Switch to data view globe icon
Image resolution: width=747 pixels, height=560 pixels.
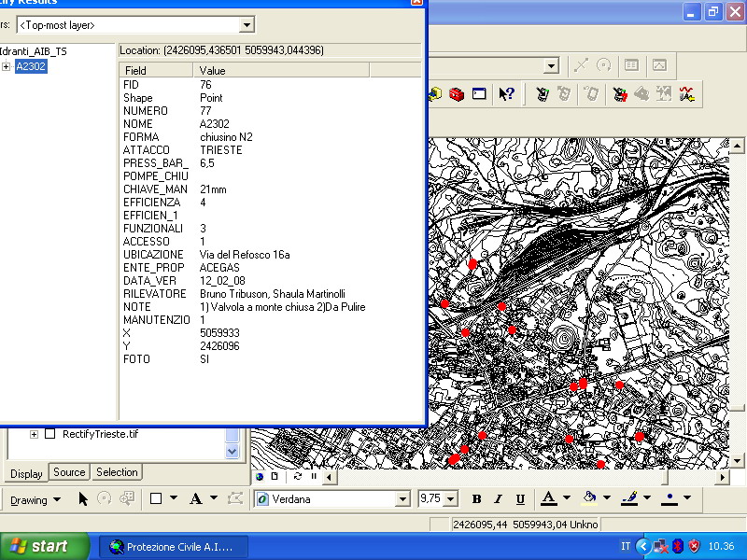pos(260,476)
